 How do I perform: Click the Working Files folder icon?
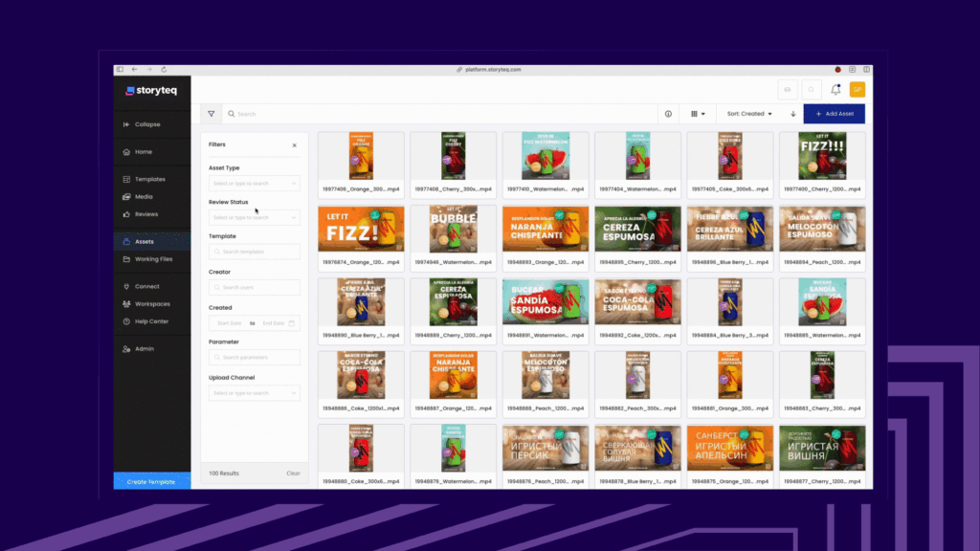(x=126, y=259)
